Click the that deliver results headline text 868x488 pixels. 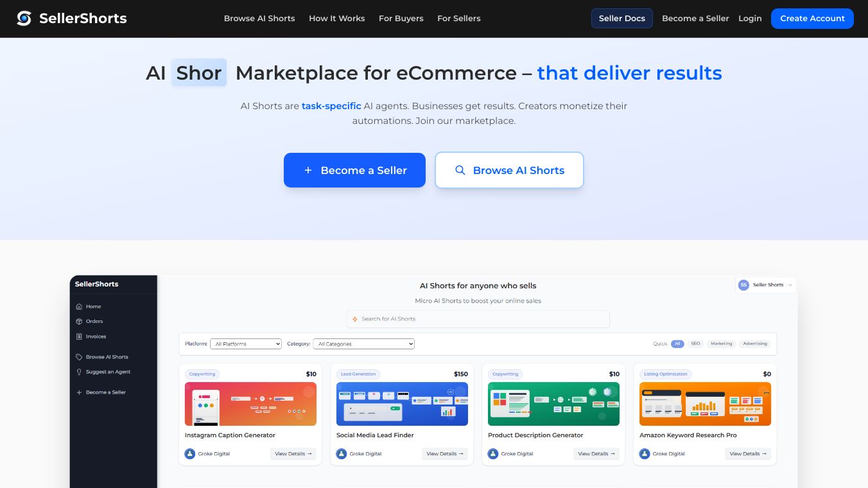coord(630,73)
